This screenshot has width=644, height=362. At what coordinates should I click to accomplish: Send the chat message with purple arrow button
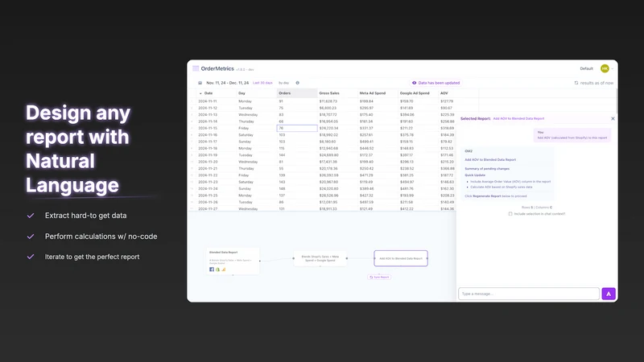pos(609,294)
